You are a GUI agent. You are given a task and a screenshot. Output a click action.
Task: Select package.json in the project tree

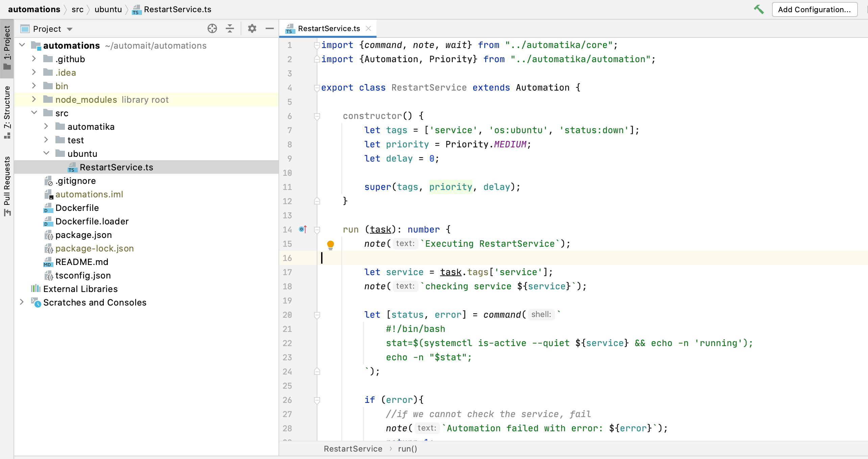pos(84,235)
